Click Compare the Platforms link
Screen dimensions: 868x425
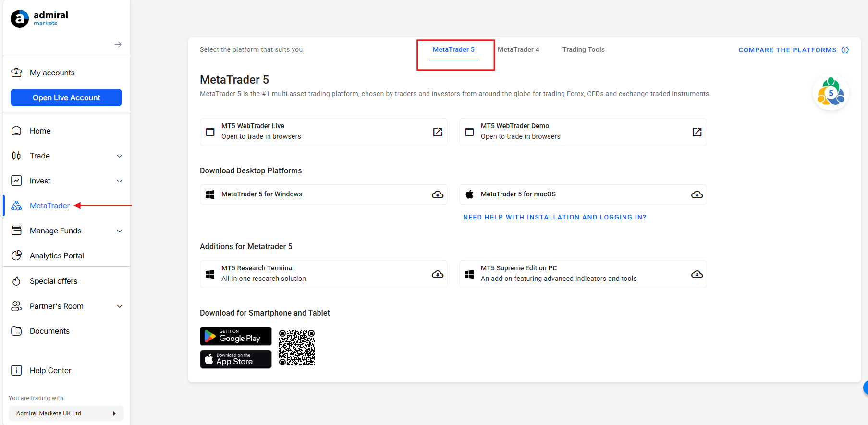[x=787, y=50]
